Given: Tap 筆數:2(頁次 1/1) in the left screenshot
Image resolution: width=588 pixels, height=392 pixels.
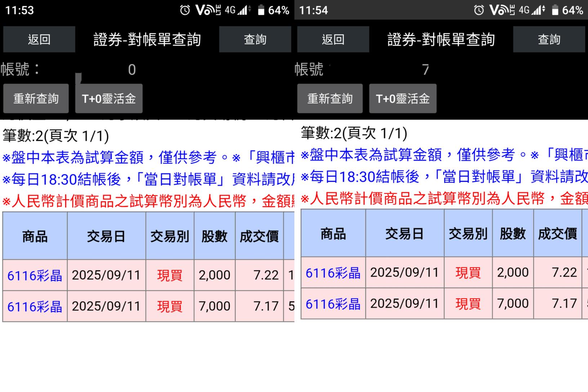Looking at the screenshot, I should point(56,136).
